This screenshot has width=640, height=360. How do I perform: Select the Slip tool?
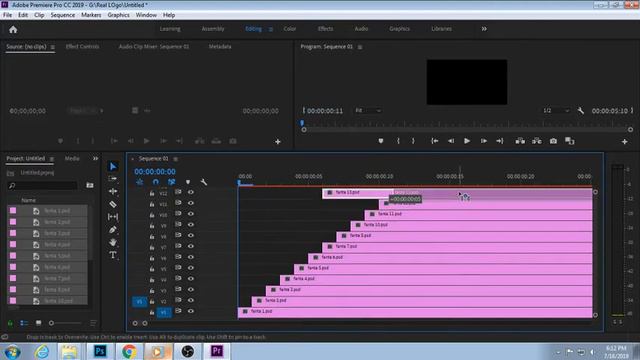113,217
